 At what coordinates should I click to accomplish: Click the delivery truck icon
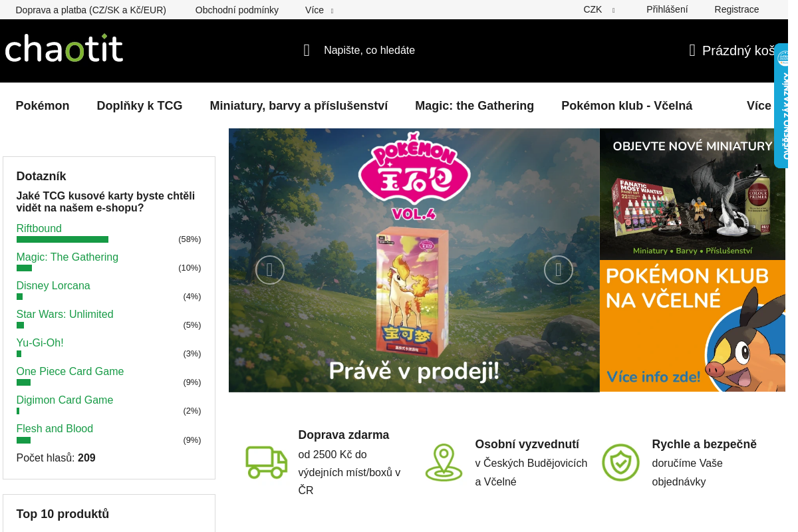pyautogui.click(x=267, y=462)
